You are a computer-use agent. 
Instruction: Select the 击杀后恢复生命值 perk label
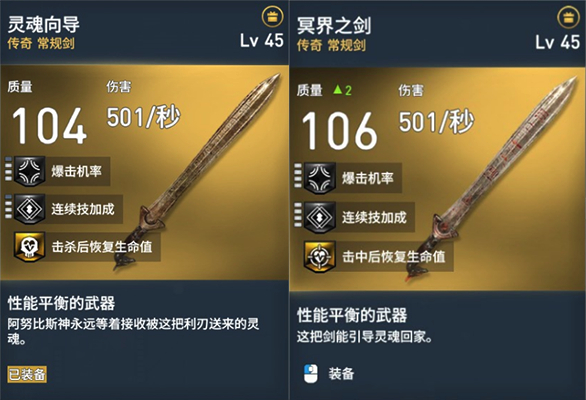coord(102,247)
